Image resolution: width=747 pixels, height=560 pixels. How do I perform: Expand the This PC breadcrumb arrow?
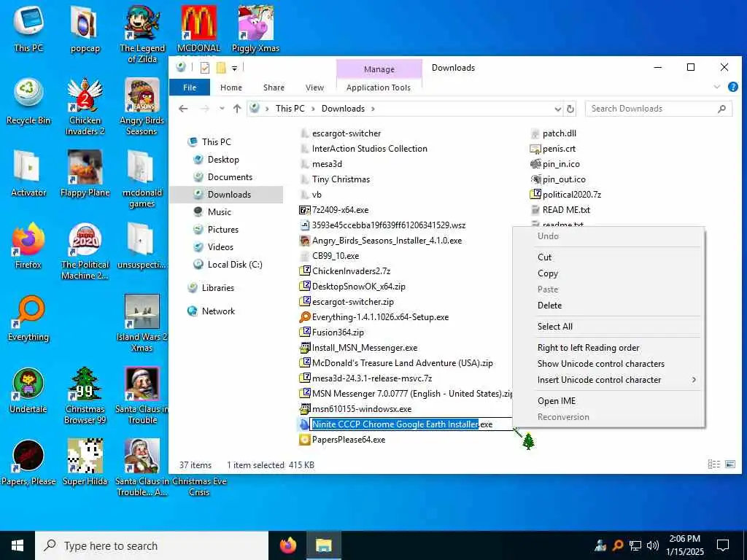pos(313,109)
